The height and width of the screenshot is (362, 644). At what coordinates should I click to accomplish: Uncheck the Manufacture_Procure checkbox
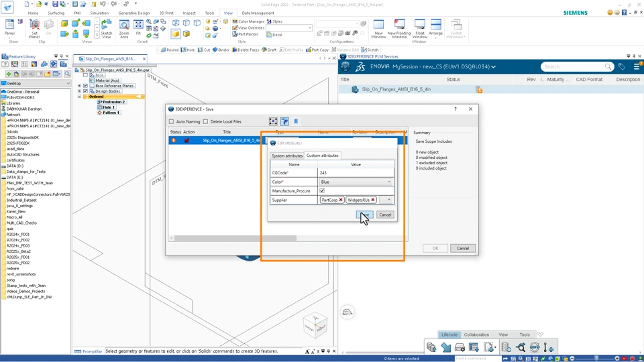[322, 191]
